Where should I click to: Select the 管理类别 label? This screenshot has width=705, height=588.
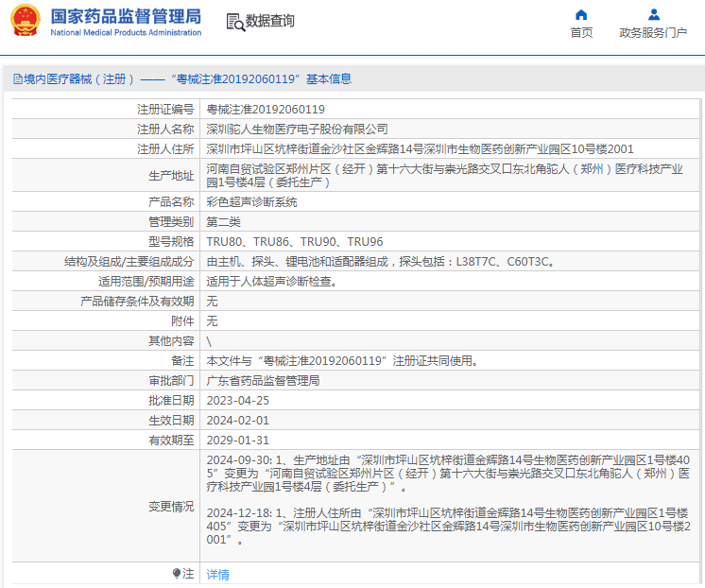[x=171, y=222]
